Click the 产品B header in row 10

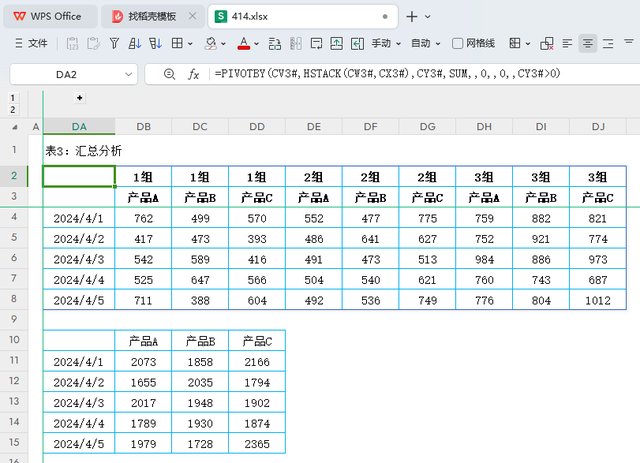200,341
